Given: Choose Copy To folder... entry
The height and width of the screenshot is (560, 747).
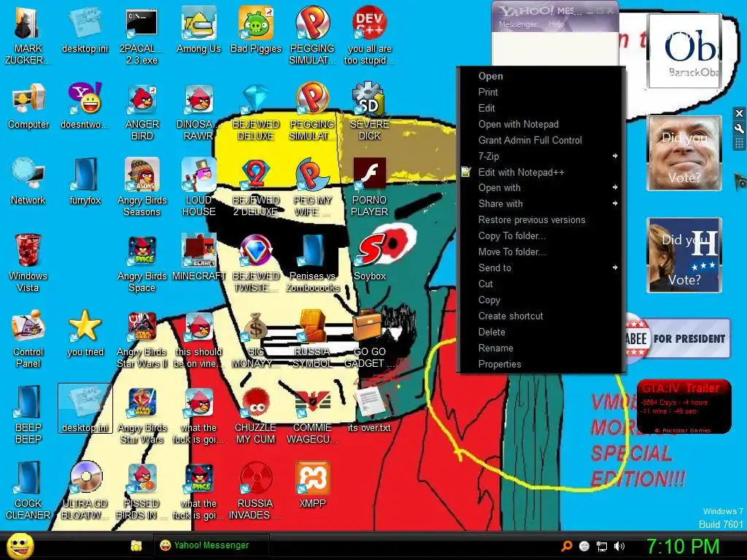Looking at the screenshot, I should coord(541,236).
